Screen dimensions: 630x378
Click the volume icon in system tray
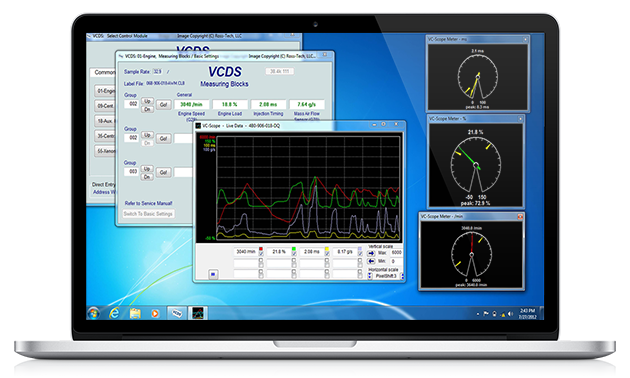[510, 314]
